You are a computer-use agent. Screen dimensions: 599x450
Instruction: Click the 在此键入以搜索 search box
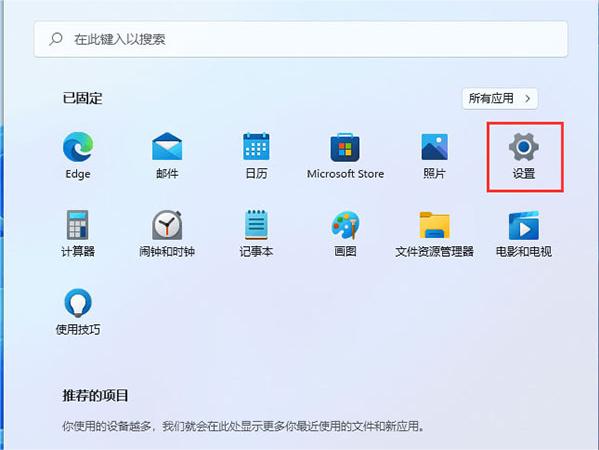pyautogui.click(x=301, y=39)
